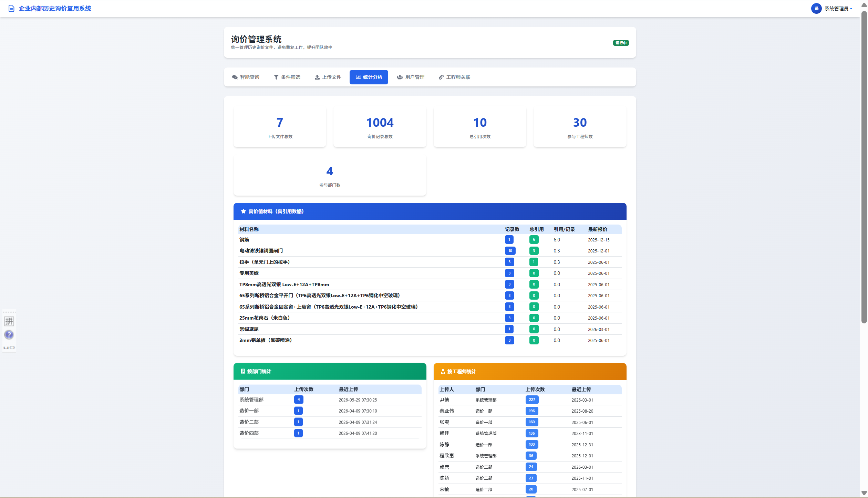
Task: Click the 总引用次数 stat card
Action: (480, 127)
